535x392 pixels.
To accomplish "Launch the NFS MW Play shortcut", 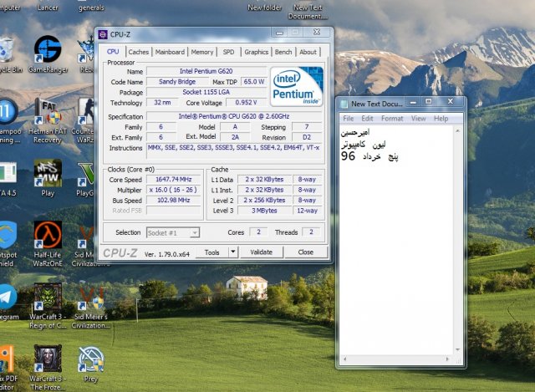I will 48,174.
